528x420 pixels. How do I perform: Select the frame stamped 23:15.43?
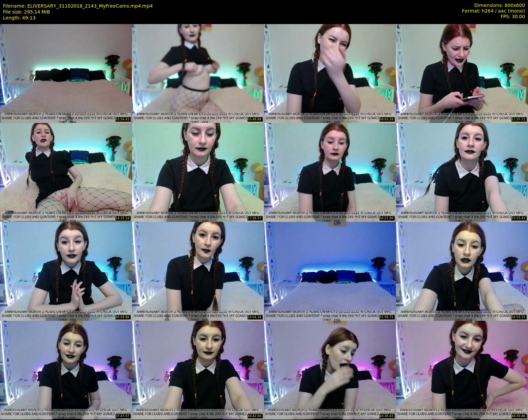click(x=462, y=172)
